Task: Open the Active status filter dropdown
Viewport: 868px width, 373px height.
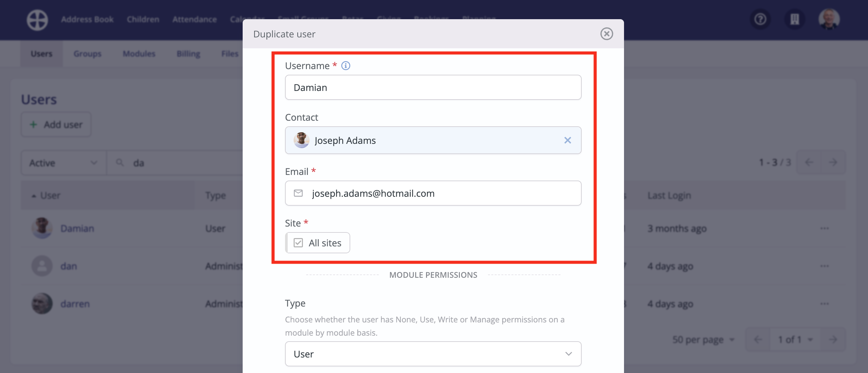Action: pyautogui.click(x=63, y=163)
